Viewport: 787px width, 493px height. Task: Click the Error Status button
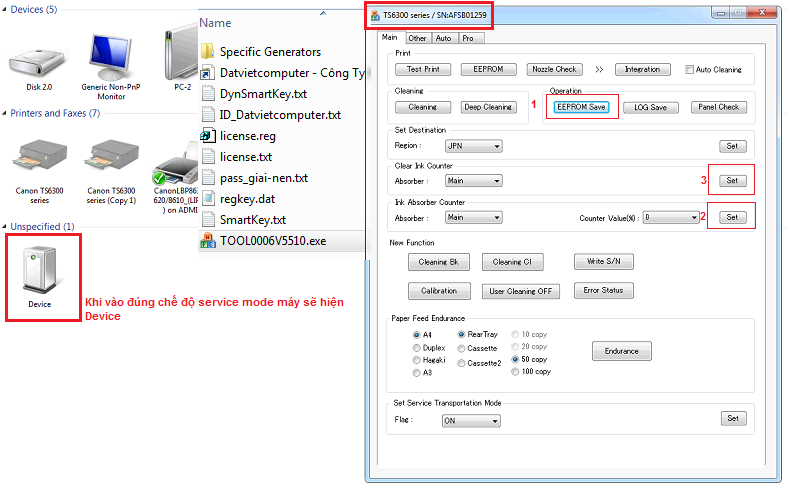[604, 291]
